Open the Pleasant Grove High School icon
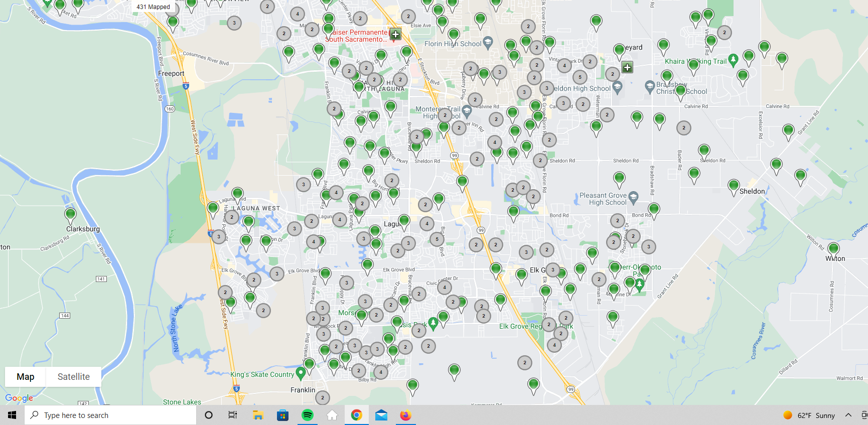This screenshot has width=868, height=425. pyautogui.click(x=633, y=197)
